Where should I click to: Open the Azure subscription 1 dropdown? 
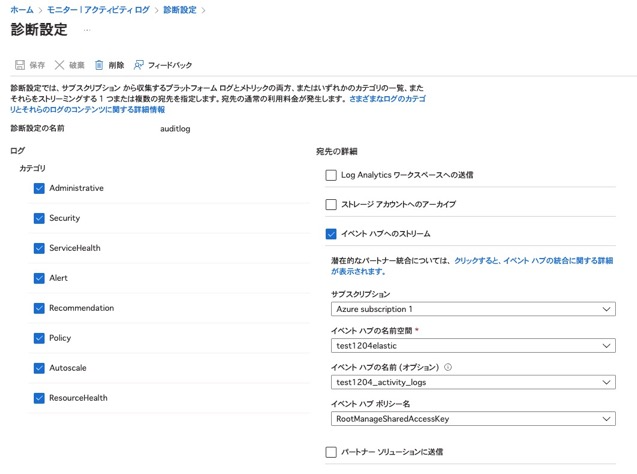tap(473, 309)
